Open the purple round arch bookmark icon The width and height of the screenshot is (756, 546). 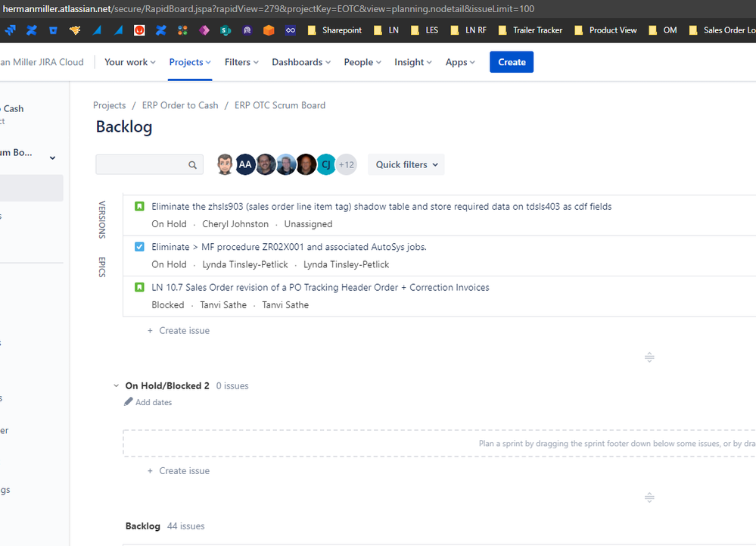tap(247, 30)
